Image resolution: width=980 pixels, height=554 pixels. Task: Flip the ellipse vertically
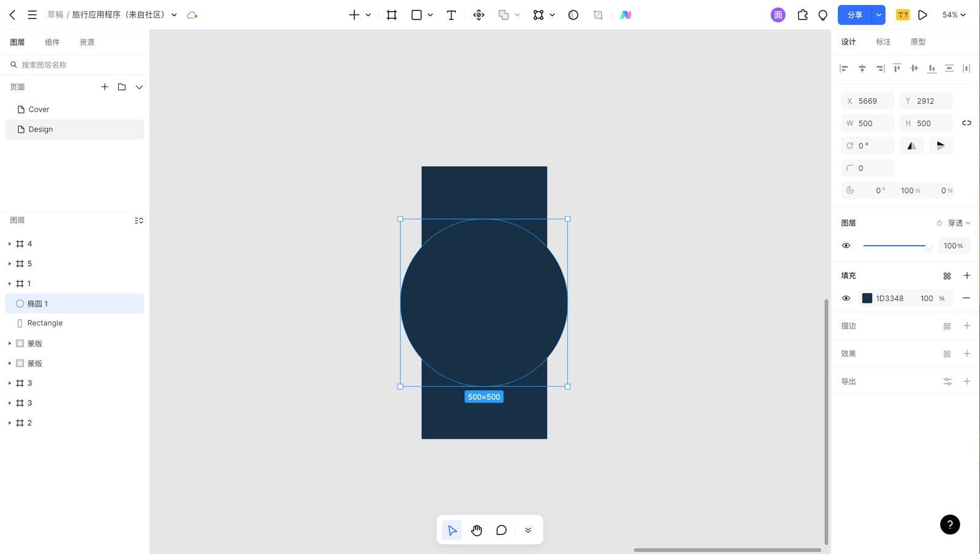coord(941,146)
